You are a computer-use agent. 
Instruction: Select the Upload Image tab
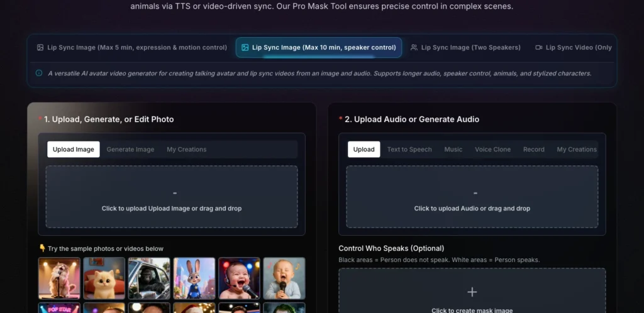[74, 150]
